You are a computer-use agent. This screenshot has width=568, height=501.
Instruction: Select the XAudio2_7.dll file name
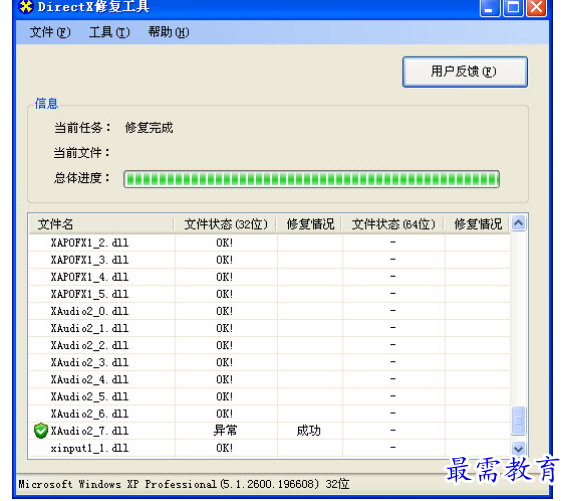click(89, 431)
